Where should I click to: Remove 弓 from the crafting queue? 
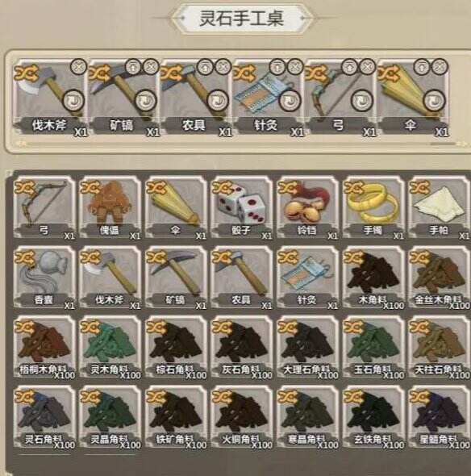click(x=367, y=66)
